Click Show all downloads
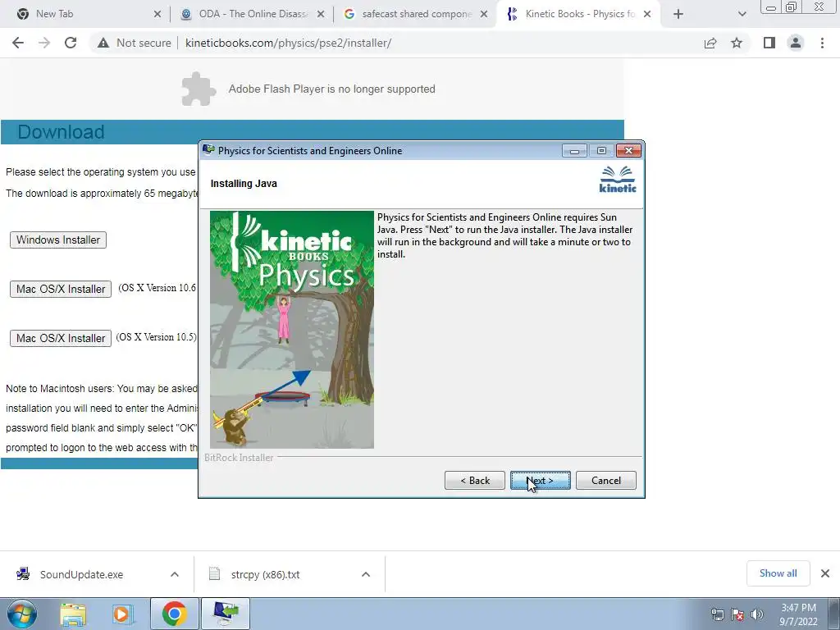 (778, 573)
